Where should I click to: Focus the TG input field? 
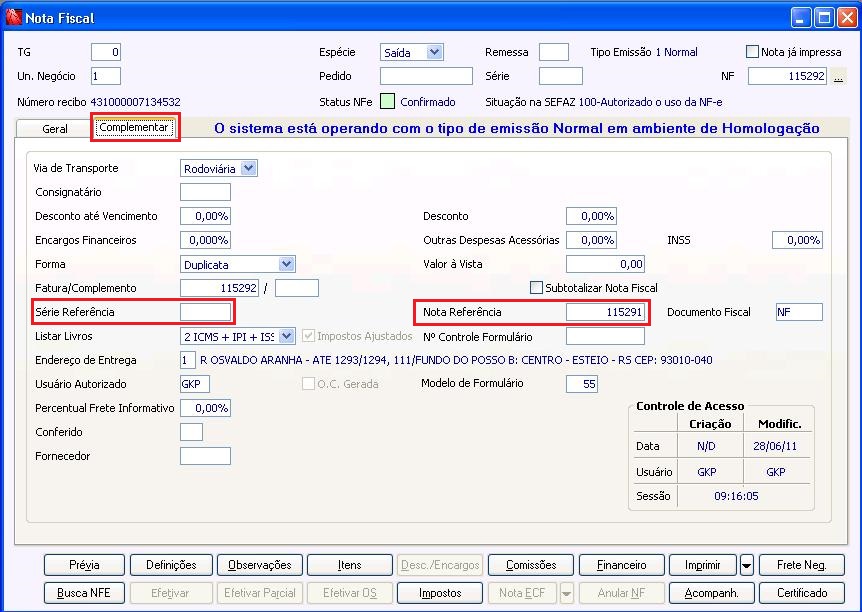tap(106, 52)
